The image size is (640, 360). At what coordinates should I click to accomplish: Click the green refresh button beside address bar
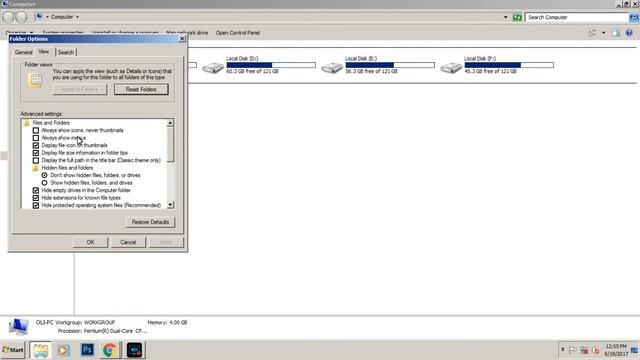click(x=517, y=17)
